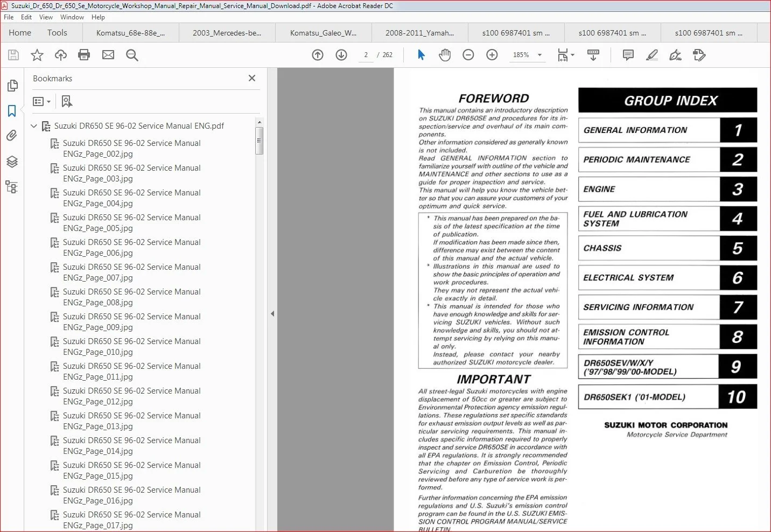This screenshot has width=771, height=532.
Task: Switch to the Komatsu_68e-88e document tab
Action: tap(131, 33)
